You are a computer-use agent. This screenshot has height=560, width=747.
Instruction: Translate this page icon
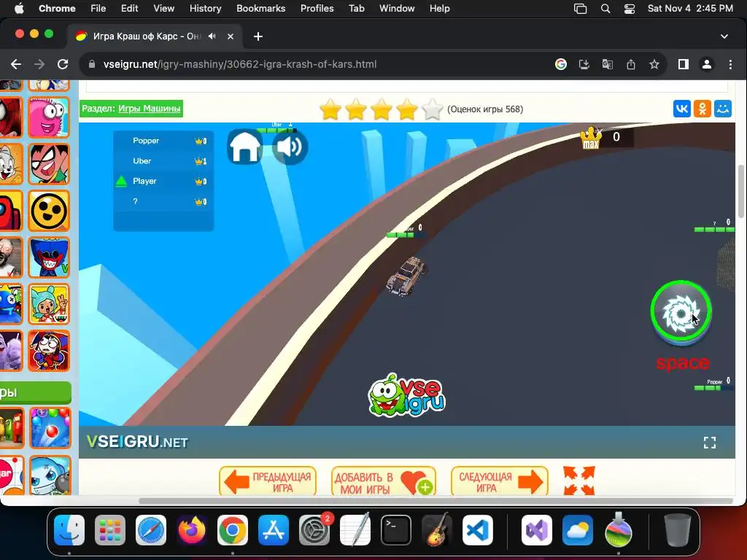pos(608,64)
